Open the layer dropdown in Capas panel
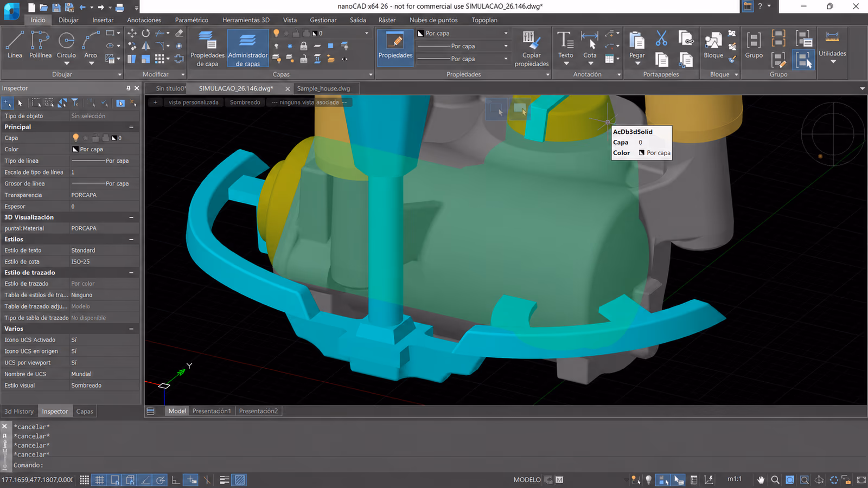868x488 pixels. (367, 33)
